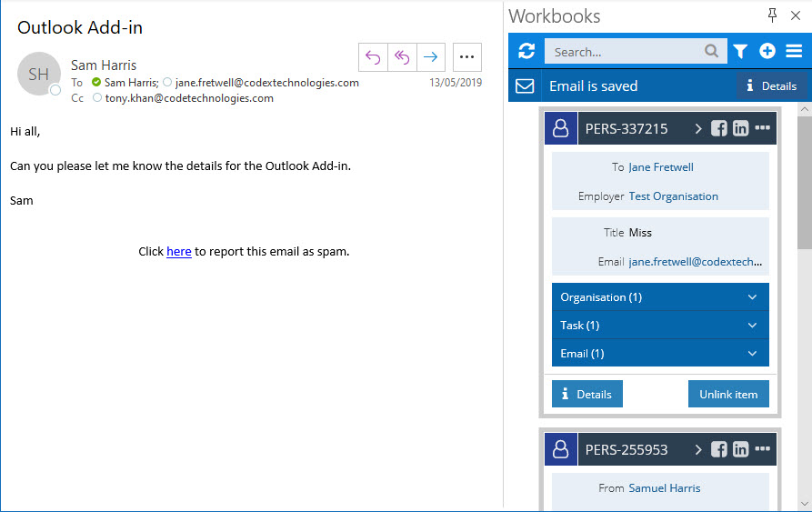
Task: Click sender name Sam Harris
Action: click(104, 65)
